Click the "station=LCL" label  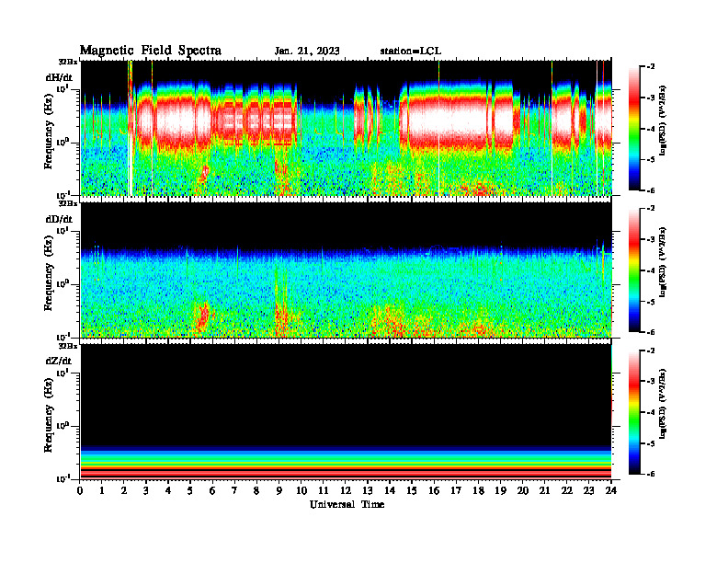tap(411, 52)
